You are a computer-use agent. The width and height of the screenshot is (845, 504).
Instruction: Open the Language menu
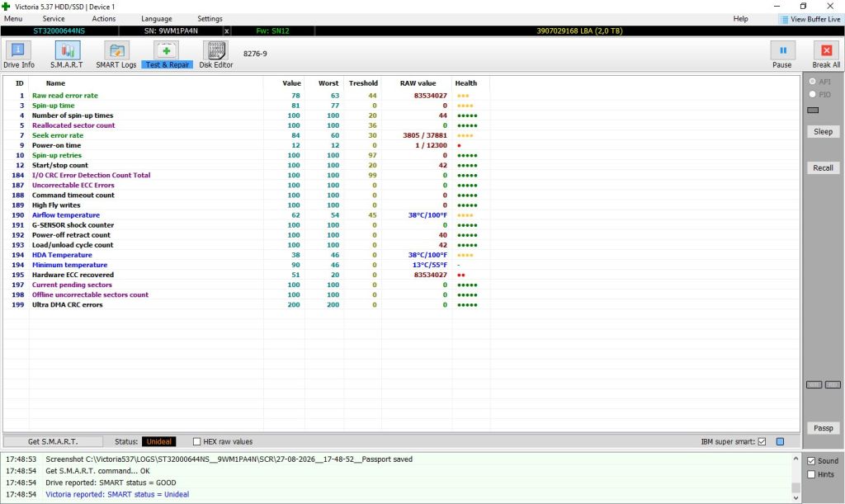(156, 18)
